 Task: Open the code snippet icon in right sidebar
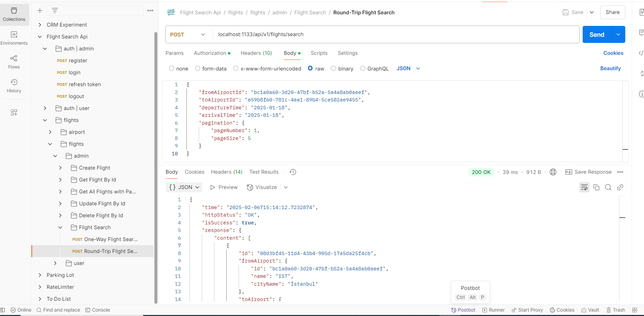click(x=641, y=53)
